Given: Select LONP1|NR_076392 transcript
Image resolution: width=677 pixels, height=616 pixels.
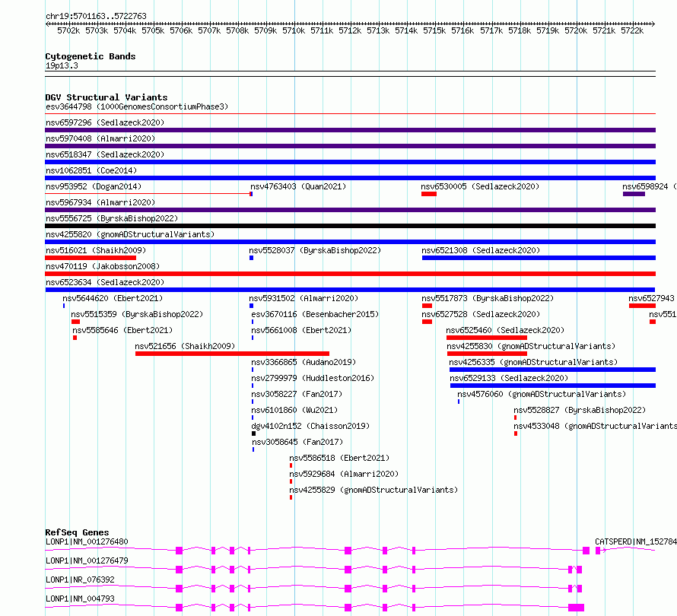Looking at the screenshot, I should pyautogui.click(x=80, y=579).
